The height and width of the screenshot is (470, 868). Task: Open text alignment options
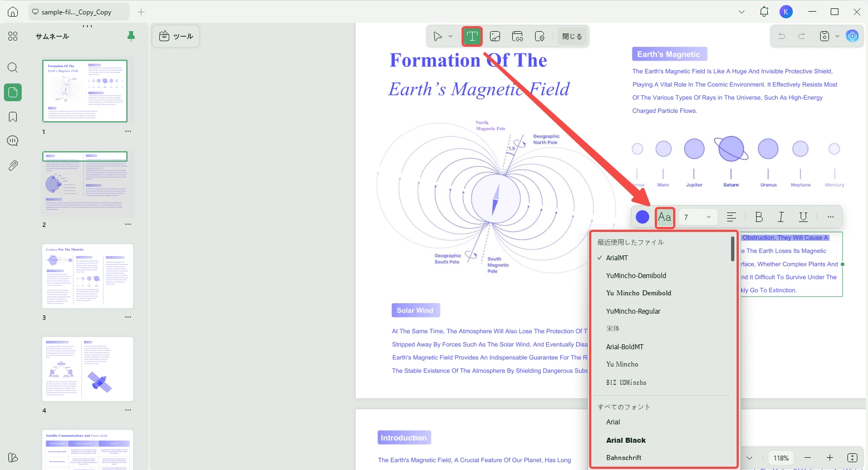pyautogui.click(x=732, y=217)
